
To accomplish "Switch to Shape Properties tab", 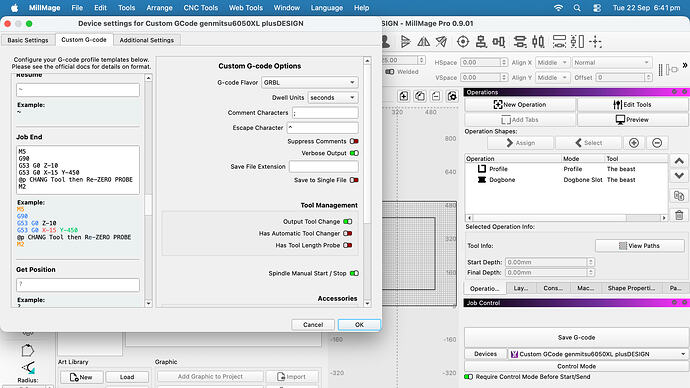I will [631, 288].
